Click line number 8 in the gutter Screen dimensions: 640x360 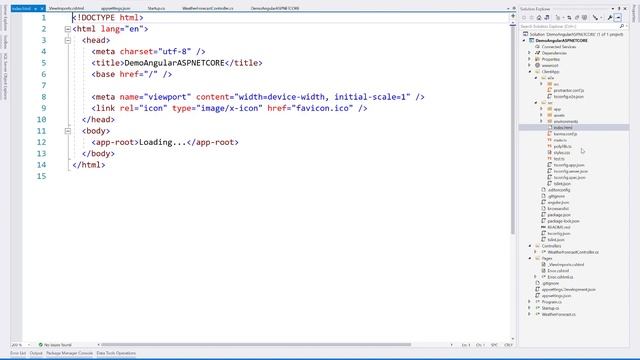click(44, 97)
